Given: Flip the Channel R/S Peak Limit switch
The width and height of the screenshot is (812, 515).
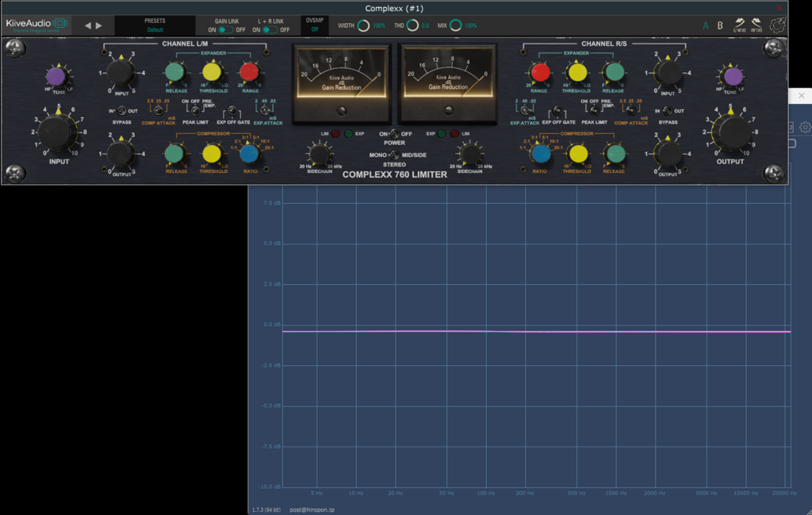Looking at the screenshot, I should (594, 110).
